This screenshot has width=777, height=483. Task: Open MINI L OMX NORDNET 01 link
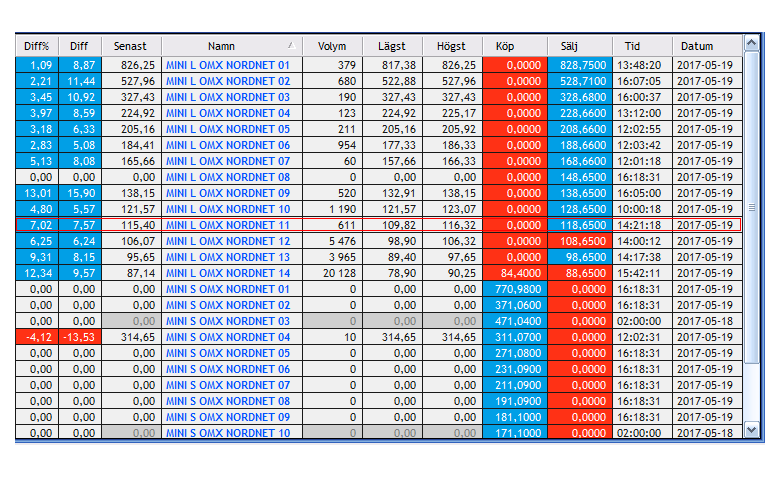228,65
